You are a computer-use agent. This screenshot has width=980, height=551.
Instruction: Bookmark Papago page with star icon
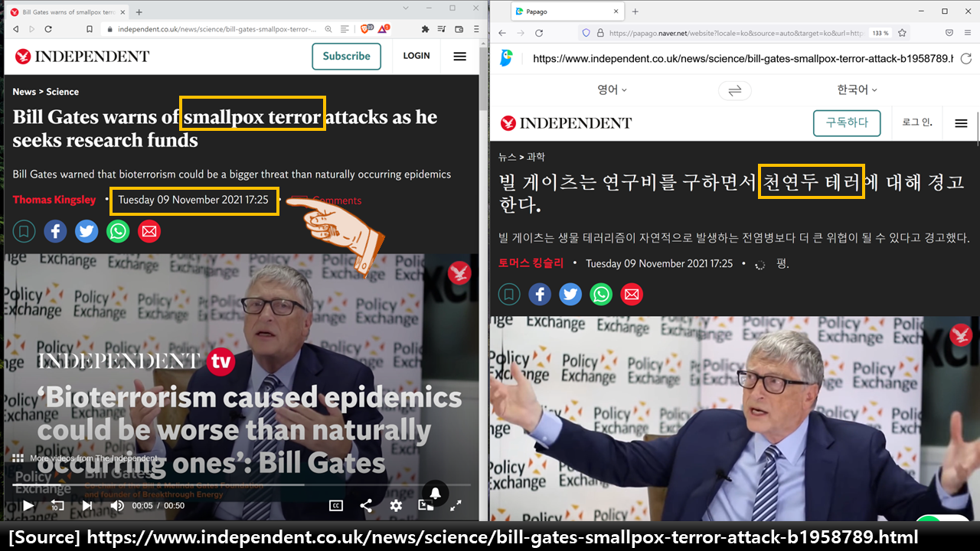[x=902, y=33]
